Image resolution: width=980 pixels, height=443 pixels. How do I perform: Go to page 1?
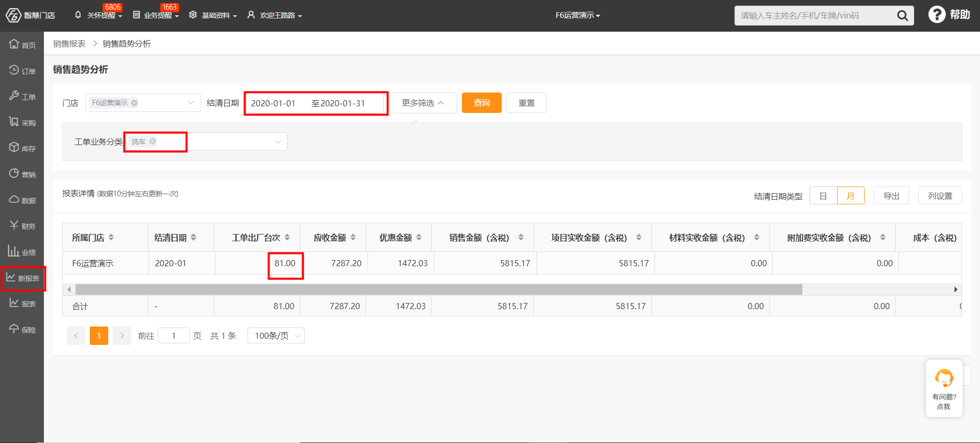pos(99,336)
